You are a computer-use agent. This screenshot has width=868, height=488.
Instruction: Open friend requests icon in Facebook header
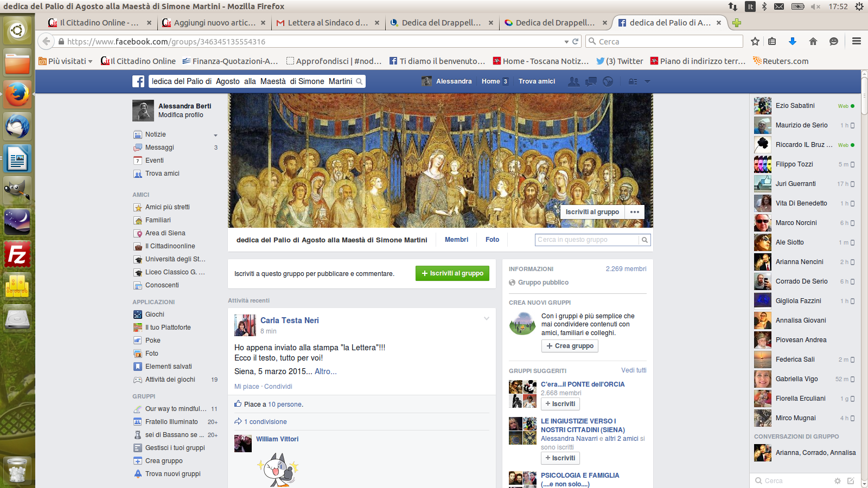tap(573, 81)
